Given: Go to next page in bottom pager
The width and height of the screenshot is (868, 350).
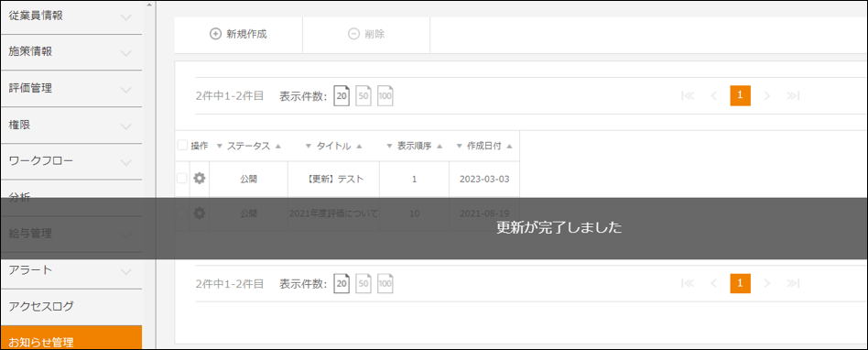Looking at the screenshot, I should click(766, 283).
